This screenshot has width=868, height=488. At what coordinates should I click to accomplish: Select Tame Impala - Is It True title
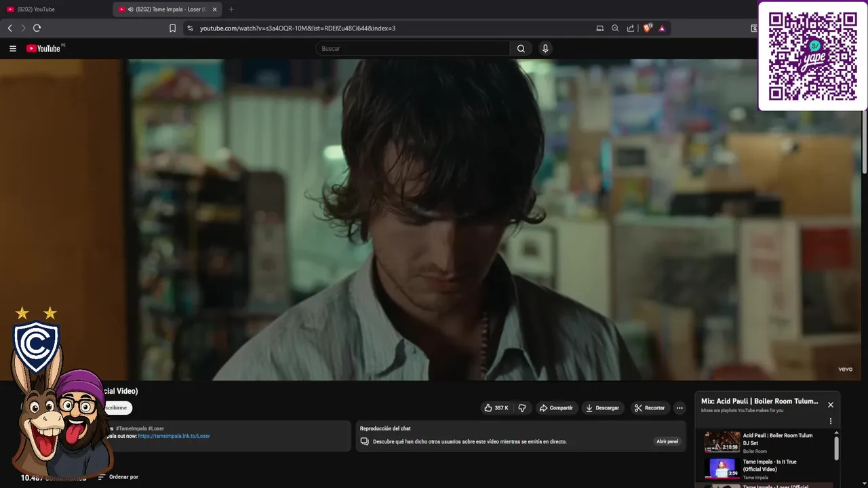click(x=770, y=465)
